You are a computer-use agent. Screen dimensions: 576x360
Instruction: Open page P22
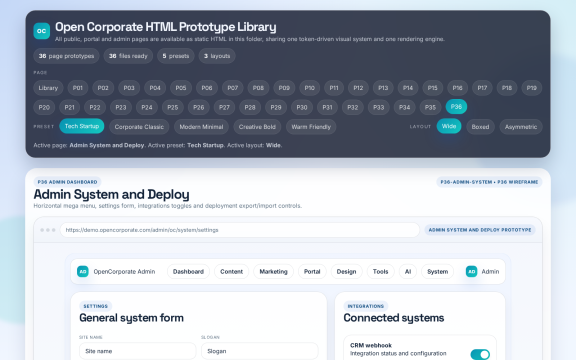95,107
